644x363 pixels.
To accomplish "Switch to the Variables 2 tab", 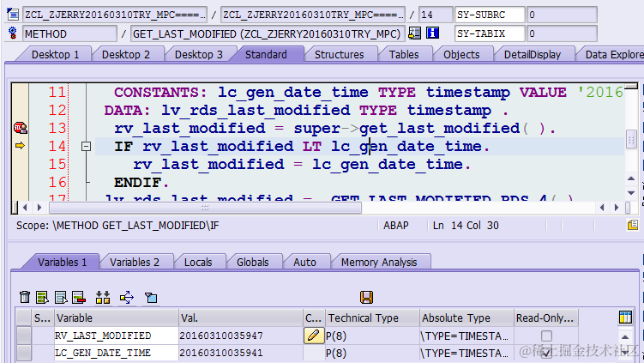I will pos(135,263).
